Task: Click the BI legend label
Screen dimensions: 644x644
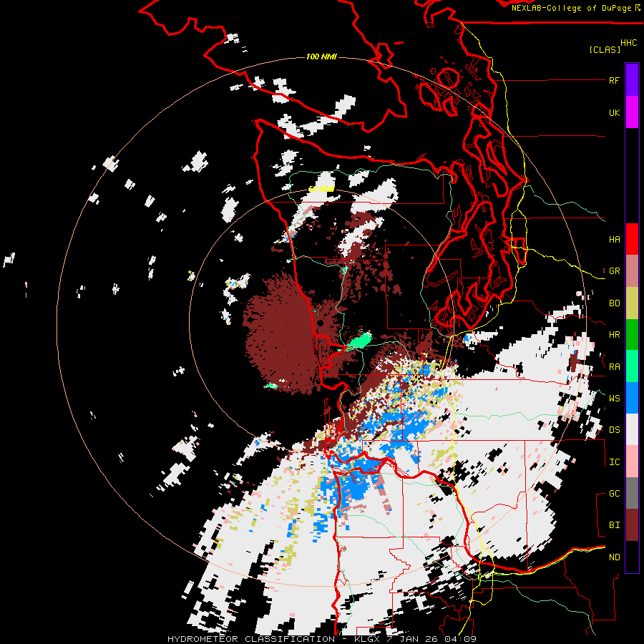Action: point(614,525)
